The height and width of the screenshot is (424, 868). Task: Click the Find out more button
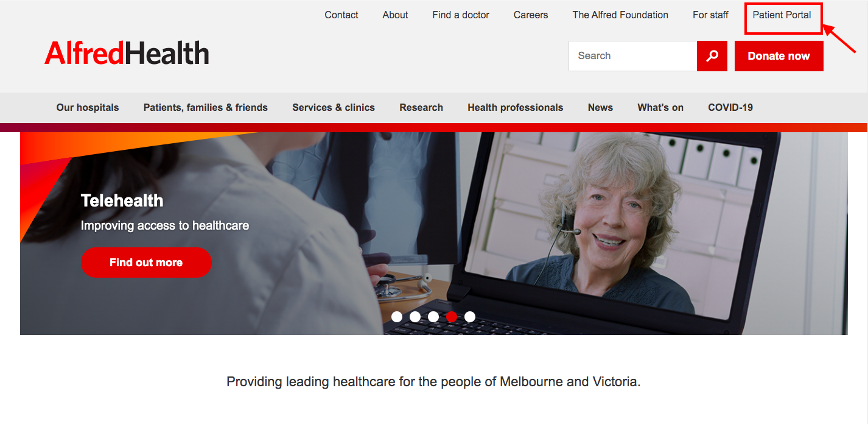tap(146, 263)
